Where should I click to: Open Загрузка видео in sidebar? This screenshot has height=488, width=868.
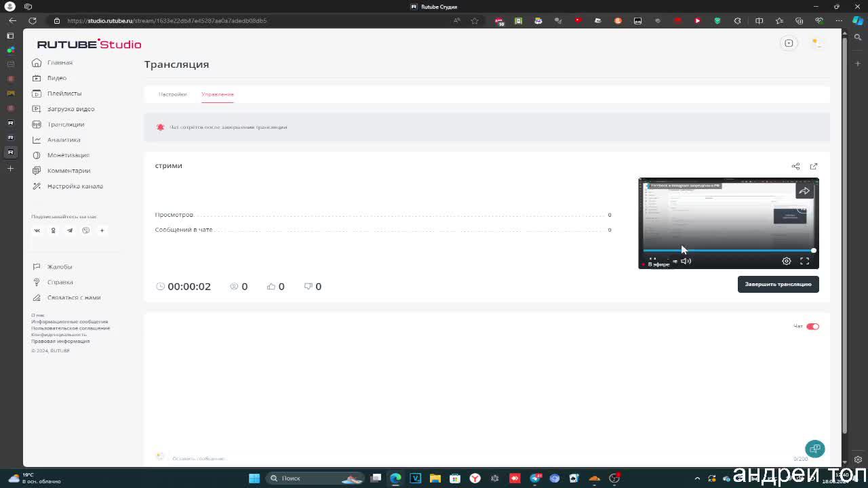coord(63,109)
